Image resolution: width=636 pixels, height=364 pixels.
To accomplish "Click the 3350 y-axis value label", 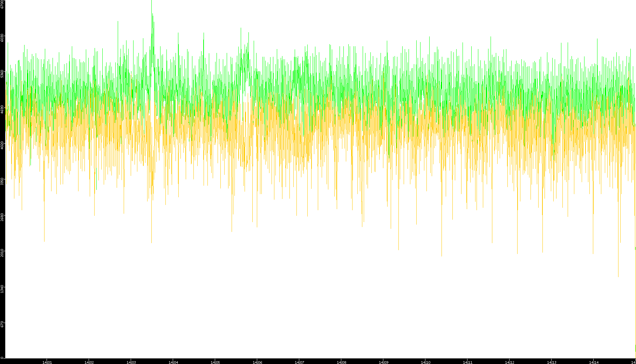I will coord(2,181).
